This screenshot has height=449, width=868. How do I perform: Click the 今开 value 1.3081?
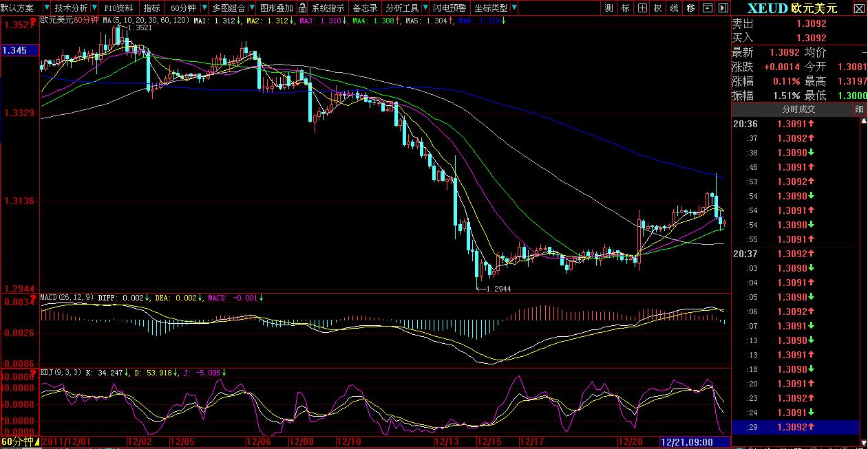coord(852,67)
